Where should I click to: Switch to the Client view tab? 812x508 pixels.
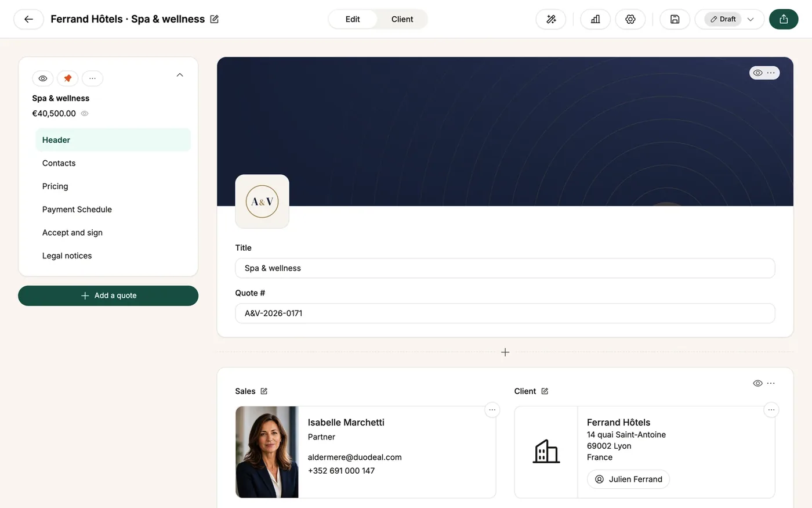coord(402,19)
